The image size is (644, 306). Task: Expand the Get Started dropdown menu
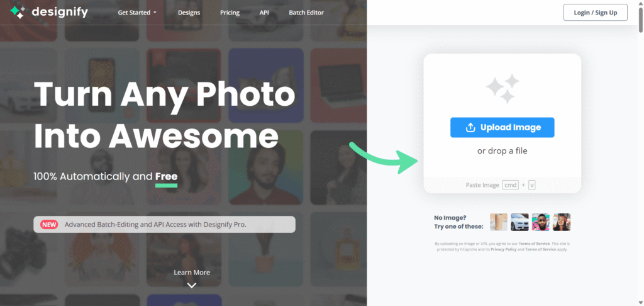[137, 13]
